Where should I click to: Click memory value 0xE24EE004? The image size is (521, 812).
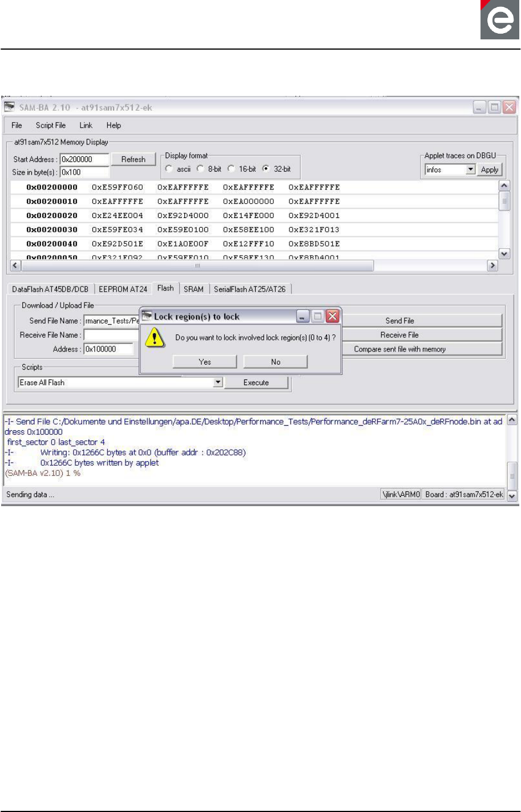pos(118,216)
